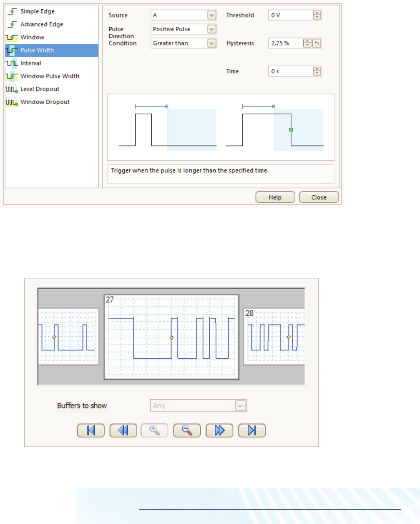The height and width of the screenshot is (524, 420).
Task: Choose the Level Dropout trigger
Action: (x=52, y=89)
